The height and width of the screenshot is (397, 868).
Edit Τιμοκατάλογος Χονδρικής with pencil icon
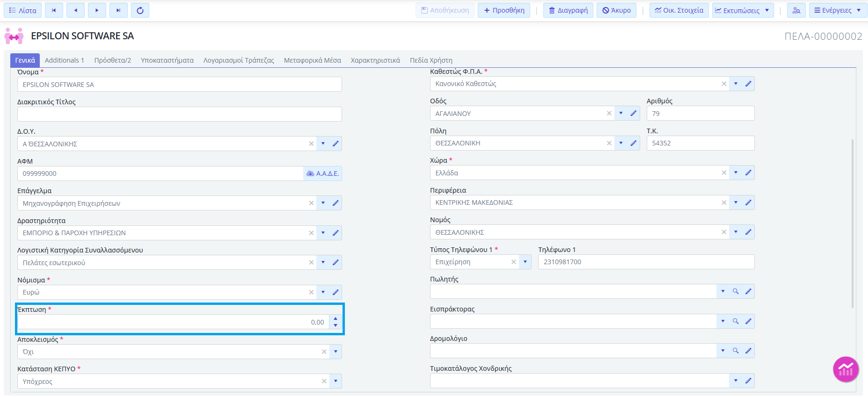[748, 381]
